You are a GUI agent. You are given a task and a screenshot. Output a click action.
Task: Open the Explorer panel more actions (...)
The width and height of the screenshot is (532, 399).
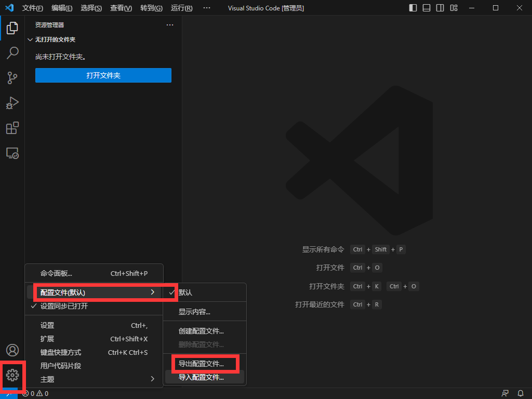pos(170,25)
